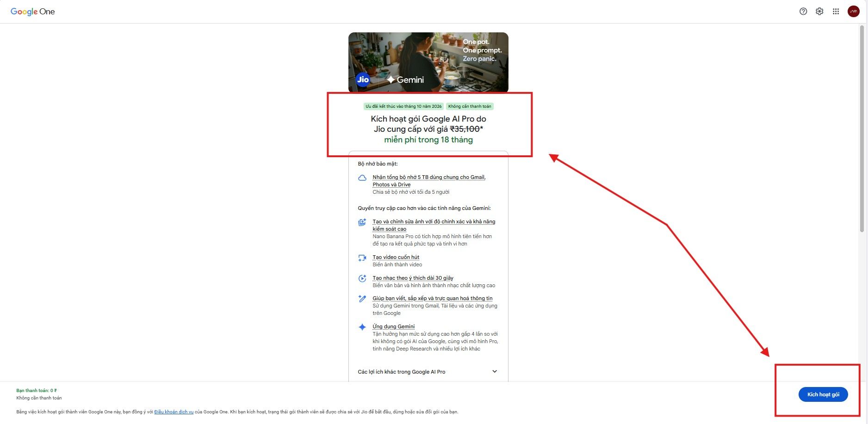Click 'Bạn thanh toán: 0 ₹' text
Image resolution: width=868 pixels, height=424 pixels.
click(x=37, y=391)
